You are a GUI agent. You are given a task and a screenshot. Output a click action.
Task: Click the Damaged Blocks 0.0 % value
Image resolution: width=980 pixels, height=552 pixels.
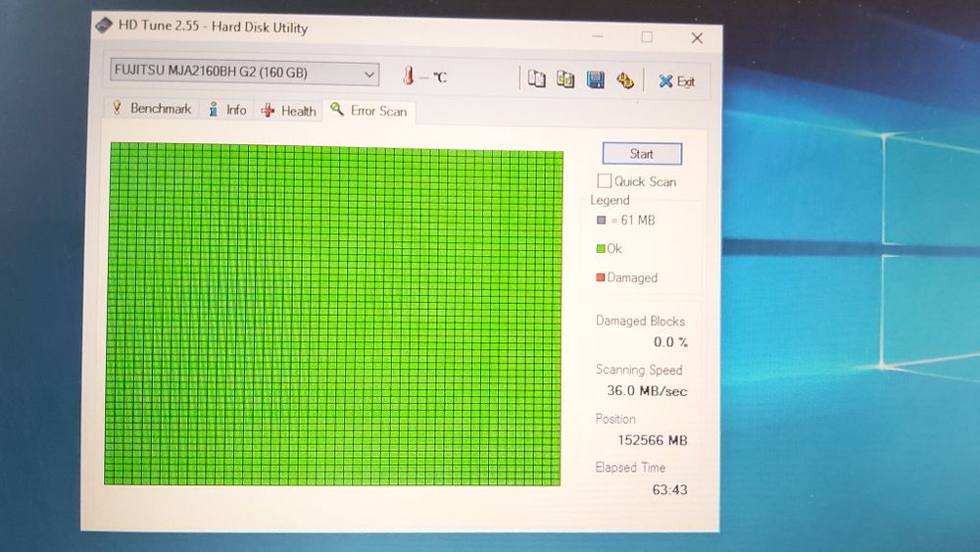(x=670, y=342)
